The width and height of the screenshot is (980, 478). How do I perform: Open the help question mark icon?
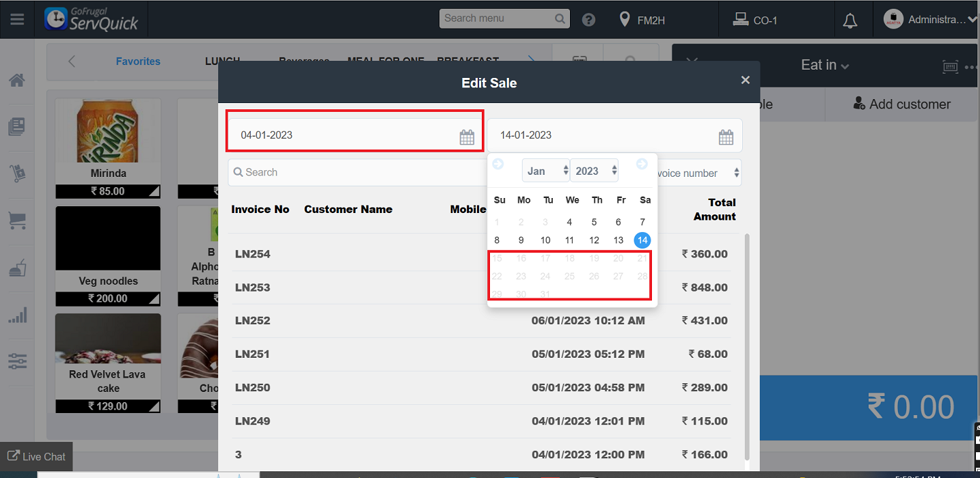(588, 20)
